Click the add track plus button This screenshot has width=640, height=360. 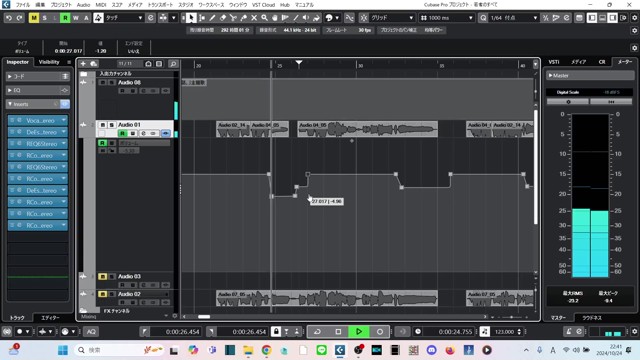click(83, 64)
